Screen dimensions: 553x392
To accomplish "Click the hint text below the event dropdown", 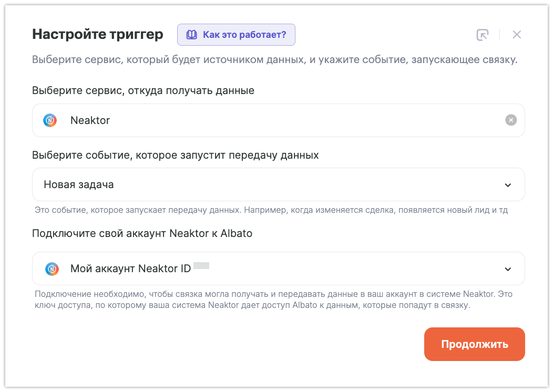I will click(x=271, y=210).
